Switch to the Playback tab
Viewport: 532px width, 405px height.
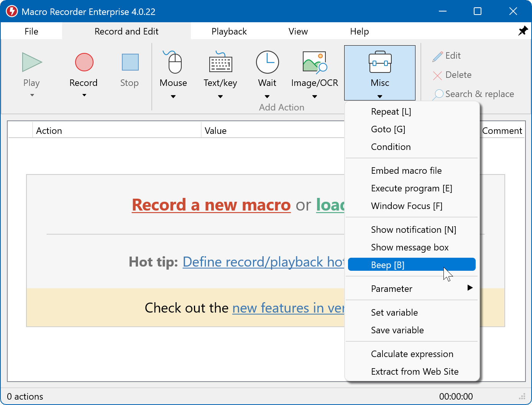point(229,31)
